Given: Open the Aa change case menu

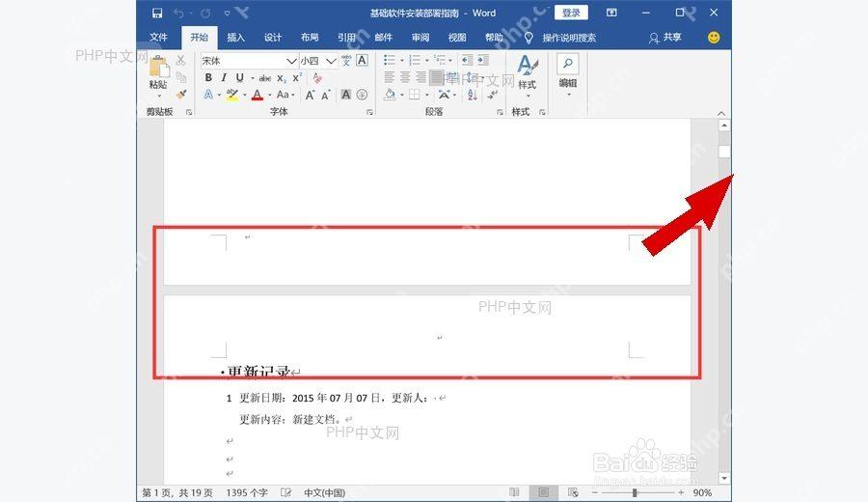Looking at the screenshot, I should point(285,95).
